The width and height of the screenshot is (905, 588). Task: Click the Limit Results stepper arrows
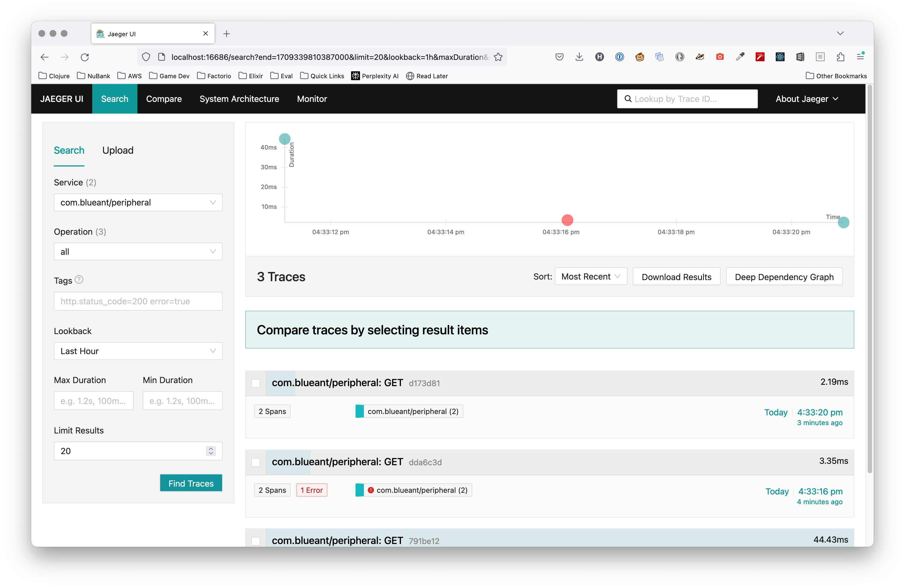[211, 451]
